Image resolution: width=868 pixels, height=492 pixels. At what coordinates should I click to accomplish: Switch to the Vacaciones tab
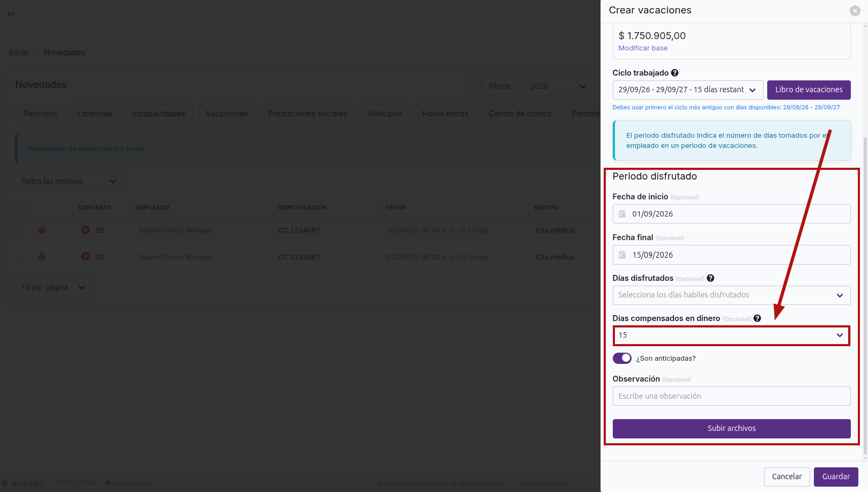(227, 114)
